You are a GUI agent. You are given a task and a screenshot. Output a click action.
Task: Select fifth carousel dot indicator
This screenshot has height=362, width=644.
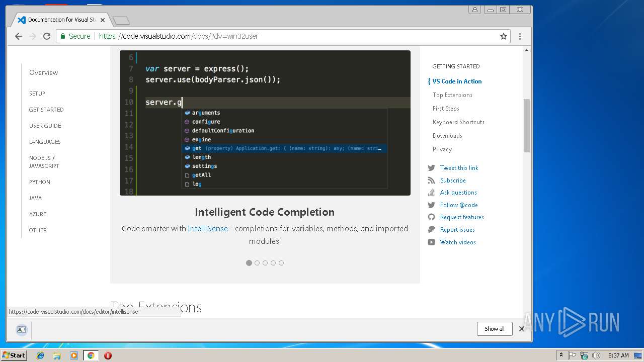(x=281, y=263)
